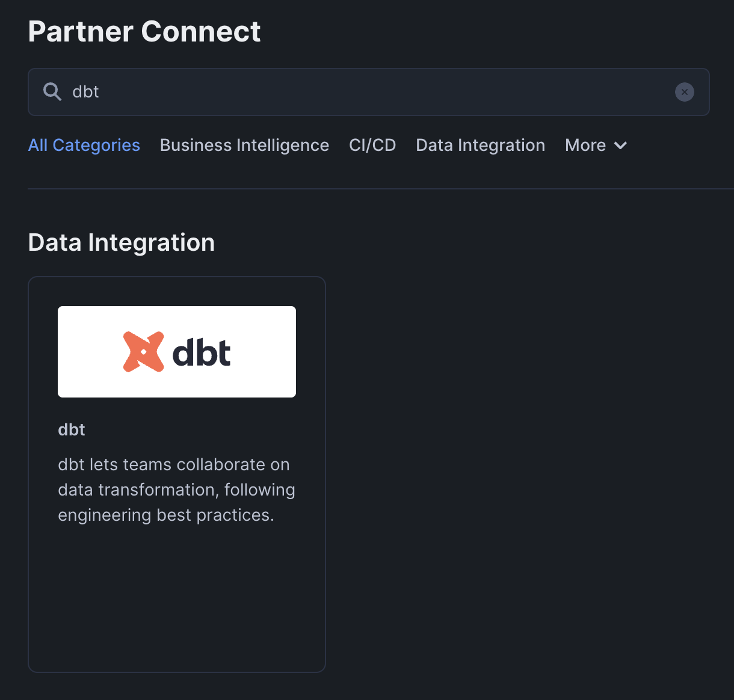Click the Data Integration section heading

pos(121,242)
